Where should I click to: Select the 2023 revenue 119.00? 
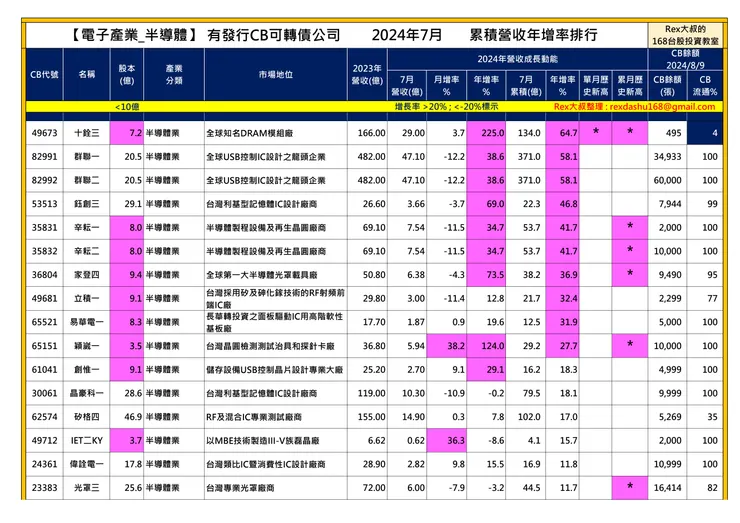[x=368, y=393]
